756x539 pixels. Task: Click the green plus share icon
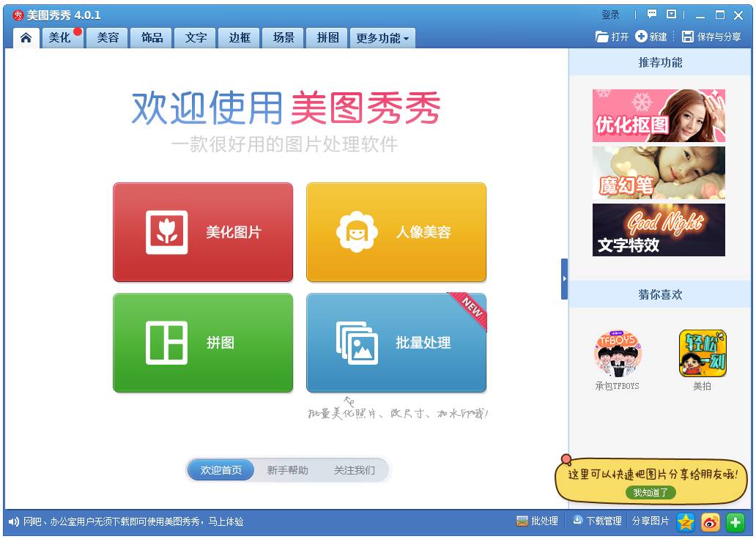tap(735, 521)
